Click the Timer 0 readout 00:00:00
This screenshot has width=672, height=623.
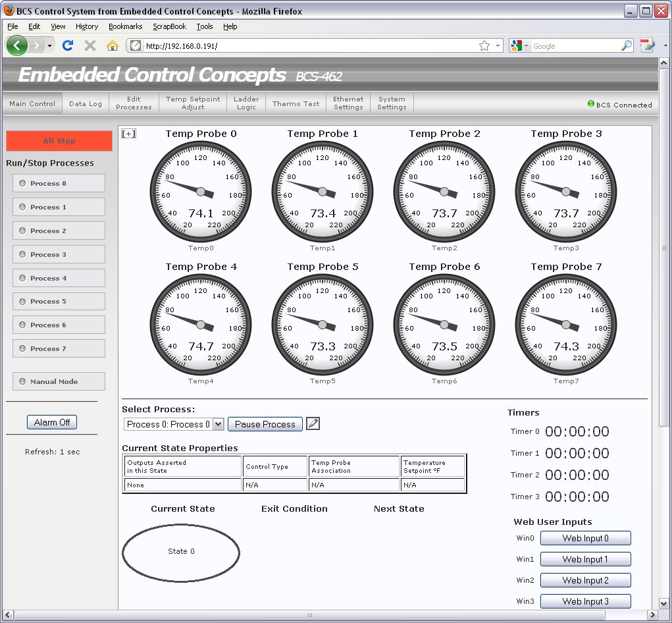[577, 431]
